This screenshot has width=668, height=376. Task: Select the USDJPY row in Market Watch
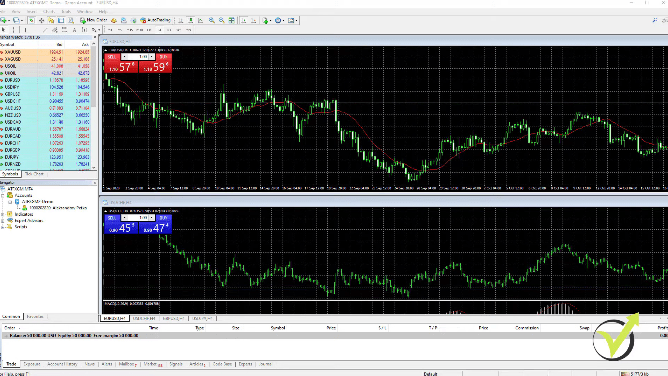coord(45,87)
